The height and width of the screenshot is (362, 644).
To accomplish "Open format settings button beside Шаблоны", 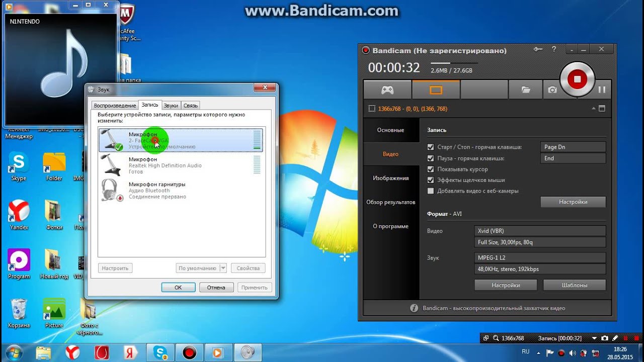I will pos(506,285).
